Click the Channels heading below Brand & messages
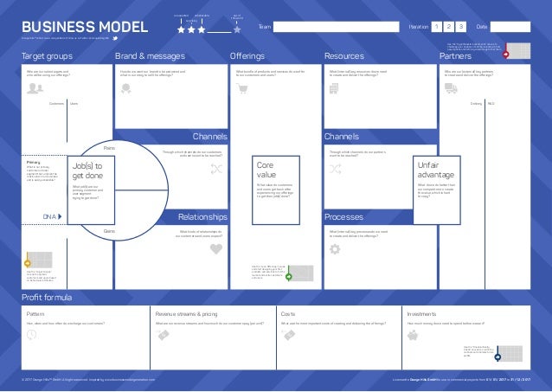The height and width of the screenshot is (392, 552). pos(210,137)
